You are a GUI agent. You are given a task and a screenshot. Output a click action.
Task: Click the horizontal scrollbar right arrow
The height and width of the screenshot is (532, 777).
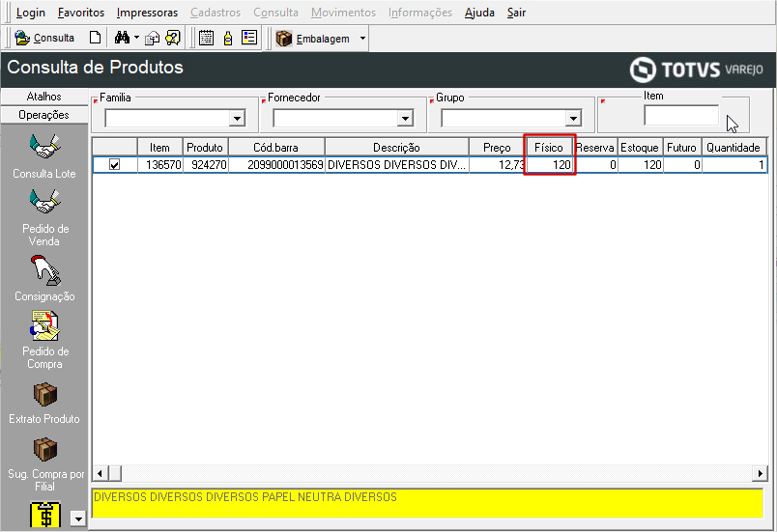point(760,473)
